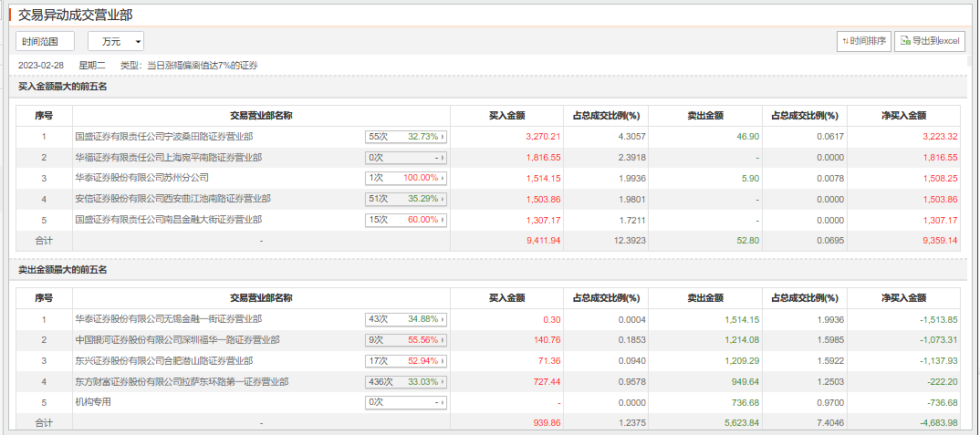980x435 pixels.
Task: Click 国盛证券南昌金融大街证券营业部 link
Action: 168,220
